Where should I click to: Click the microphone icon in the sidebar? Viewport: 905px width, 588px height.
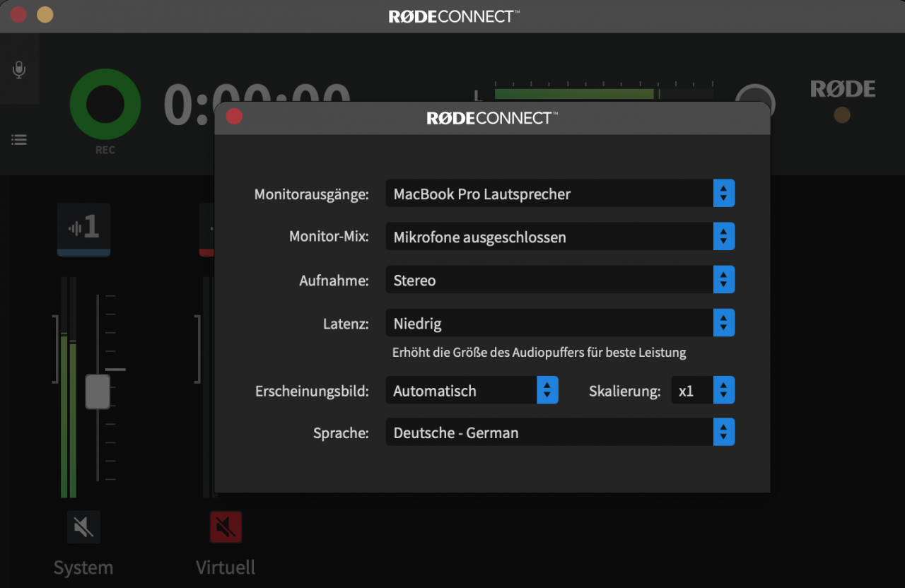(x=19, y=69)
